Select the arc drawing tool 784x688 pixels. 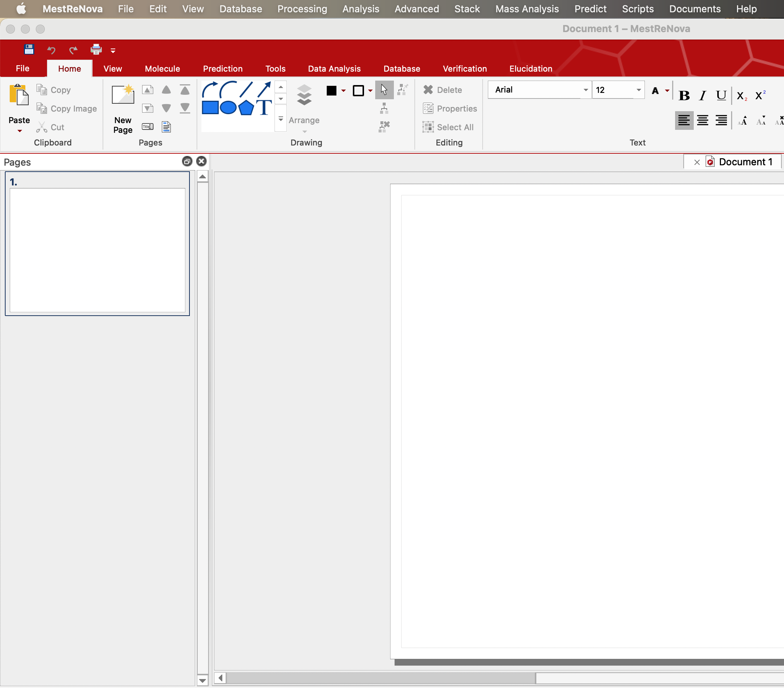pyautogui.click(x=228, y=90)
